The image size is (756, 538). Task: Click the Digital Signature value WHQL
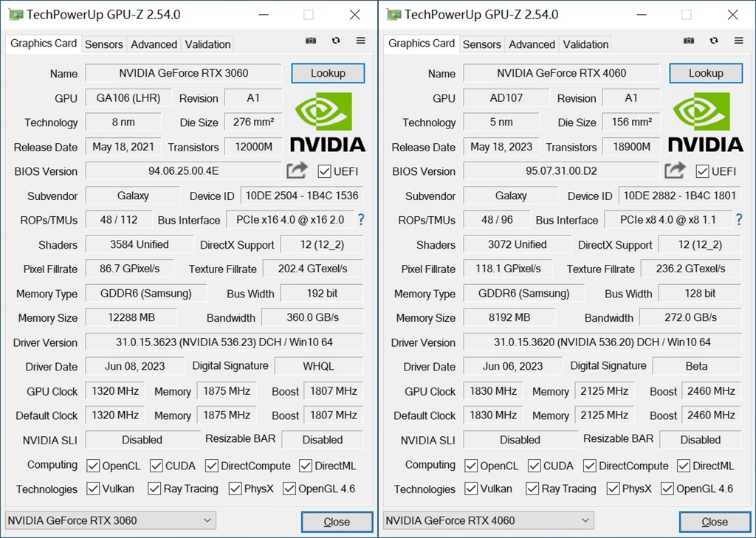(319, 366)
